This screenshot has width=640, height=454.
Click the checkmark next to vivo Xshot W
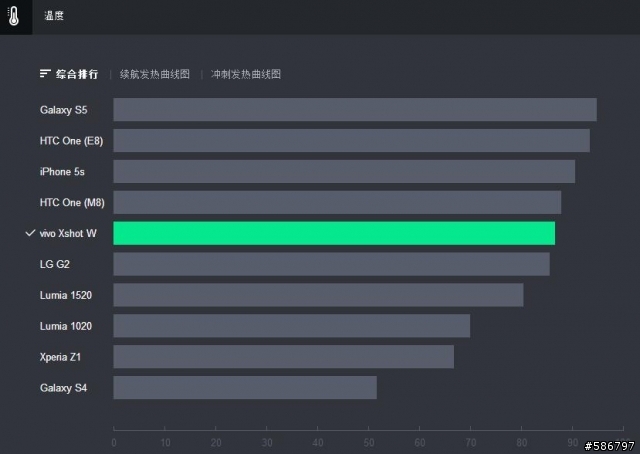coord(30,233)
